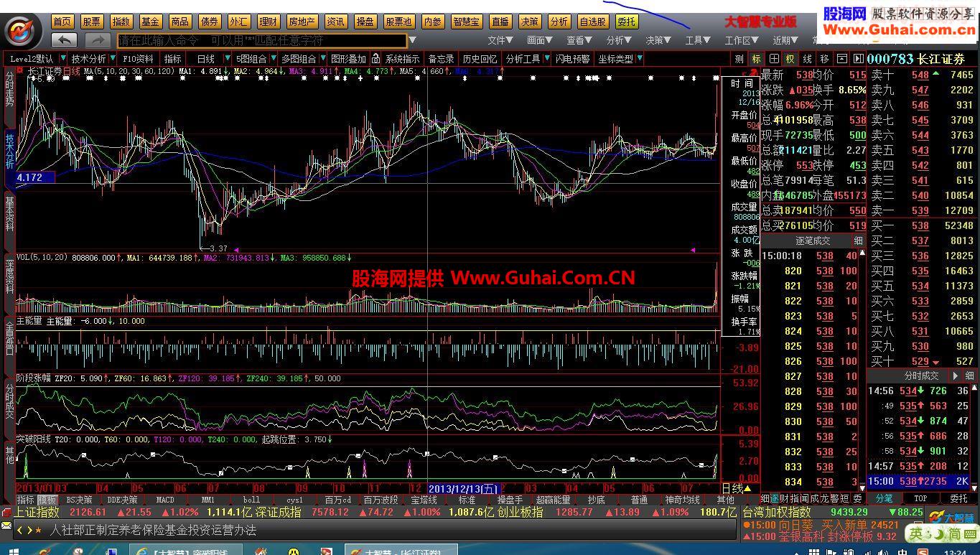Click the arrow icon beside 分时成交
Viewport: 980px width, 555px height.
(x=956, y=376)
